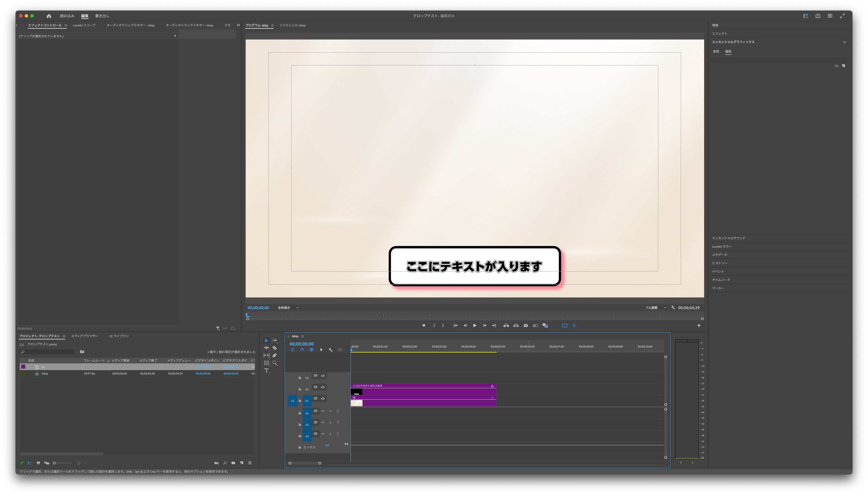This screenshot has width=868, height=495.
Task: Open the メディアブラウザー tab
Action: pos(85,336)
